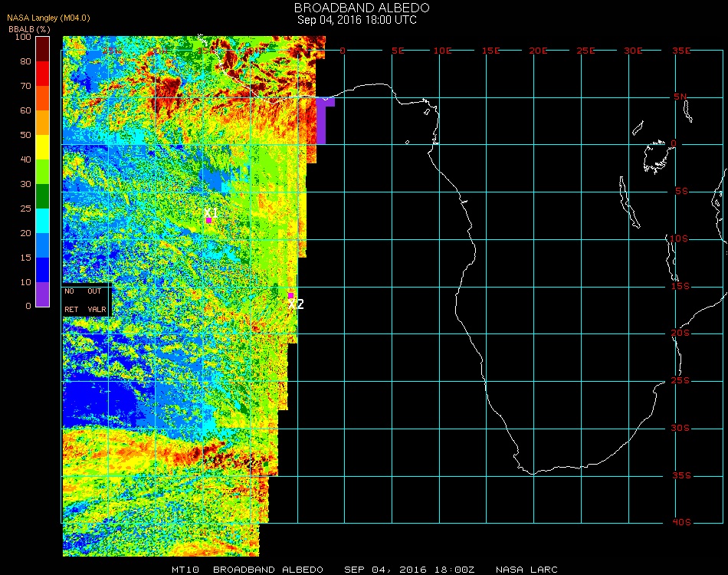
Task: Click the purple no-data block near 5N
Action: (x=322, y=119)
